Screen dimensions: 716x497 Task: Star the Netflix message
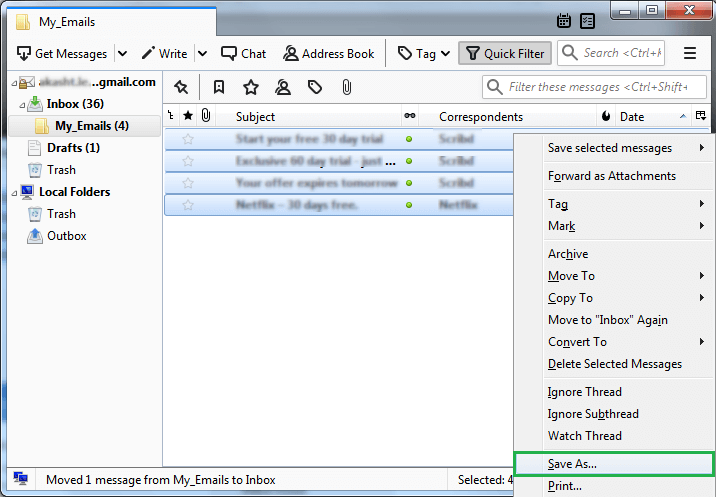pos(188,205)
